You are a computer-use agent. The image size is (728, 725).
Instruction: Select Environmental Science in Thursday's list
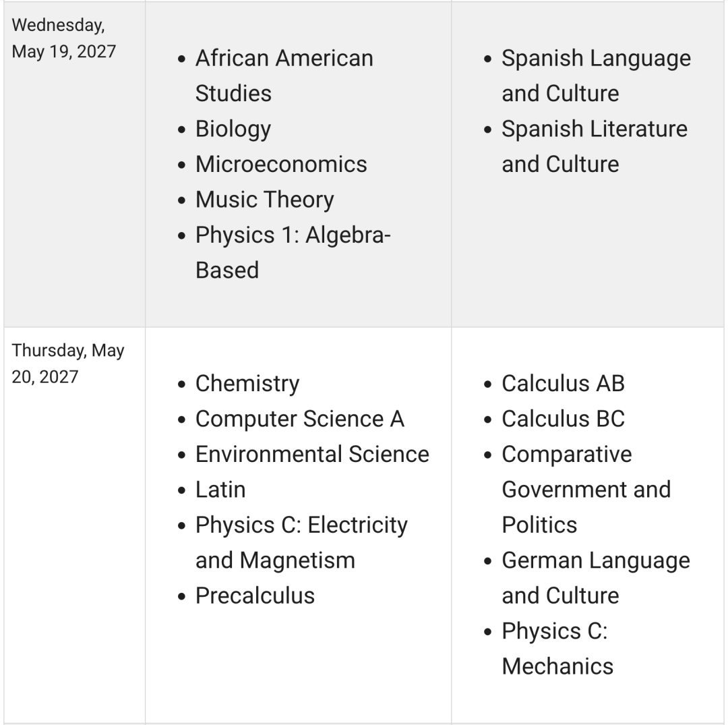313,455
